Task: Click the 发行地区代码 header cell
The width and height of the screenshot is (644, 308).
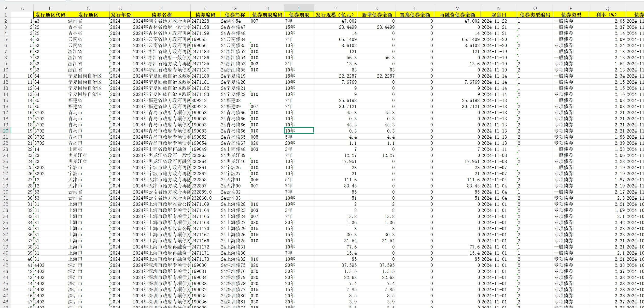Action: [50, 15]
